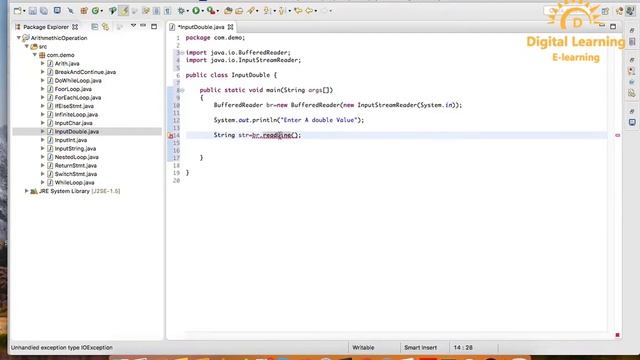Image resolution: width=640 pixels, height=360 pixels.
Task: Click the Search pencil toolbar icon
Action: [x=251, y=11]
